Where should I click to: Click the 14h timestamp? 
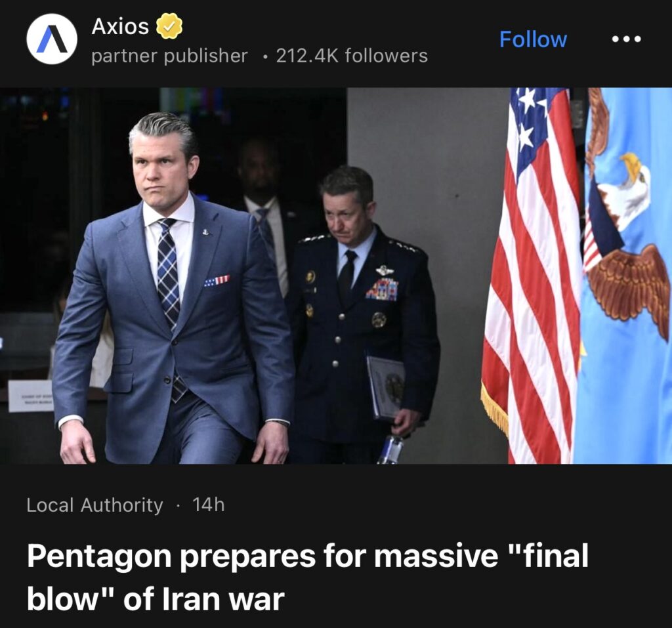click(208, 505)
